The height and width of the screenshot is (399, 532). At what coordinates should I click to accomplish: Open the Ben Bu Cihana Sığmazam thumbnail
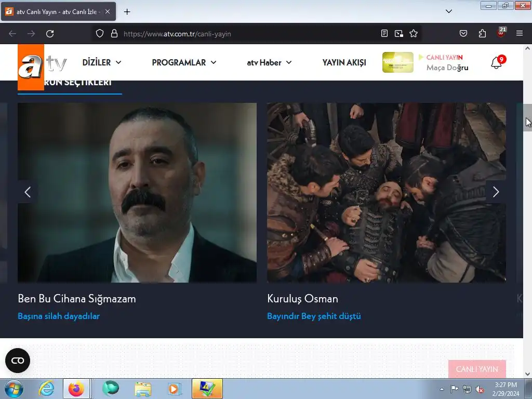137,193
